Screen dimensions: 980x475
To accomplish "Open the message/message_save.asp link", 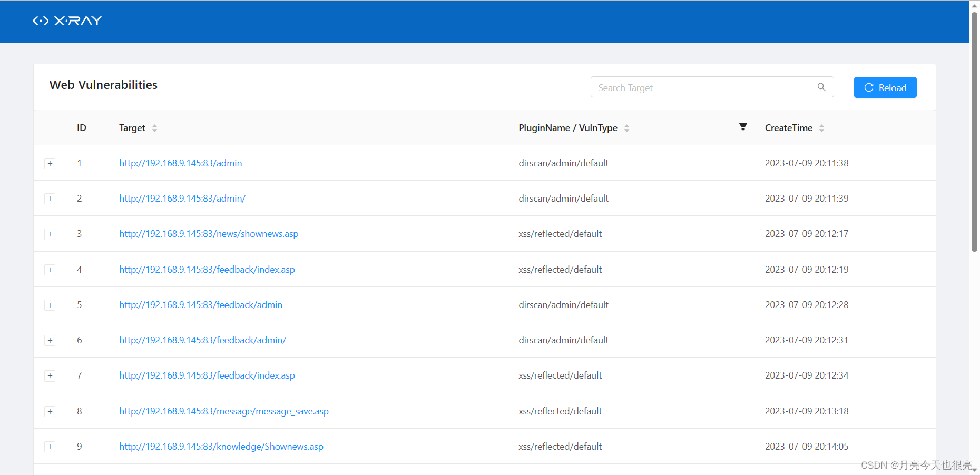I will click(224, 411).
